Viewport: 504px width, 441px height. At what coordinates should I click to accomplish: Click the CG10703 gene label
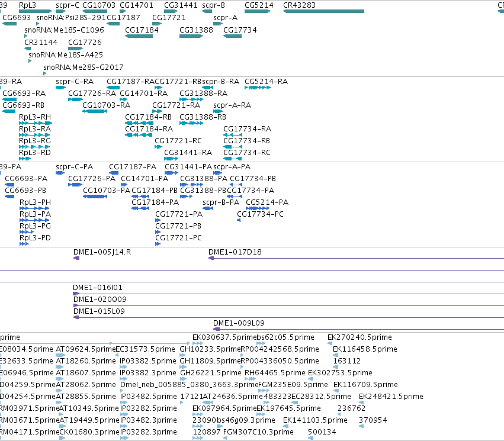pos(99,5)
